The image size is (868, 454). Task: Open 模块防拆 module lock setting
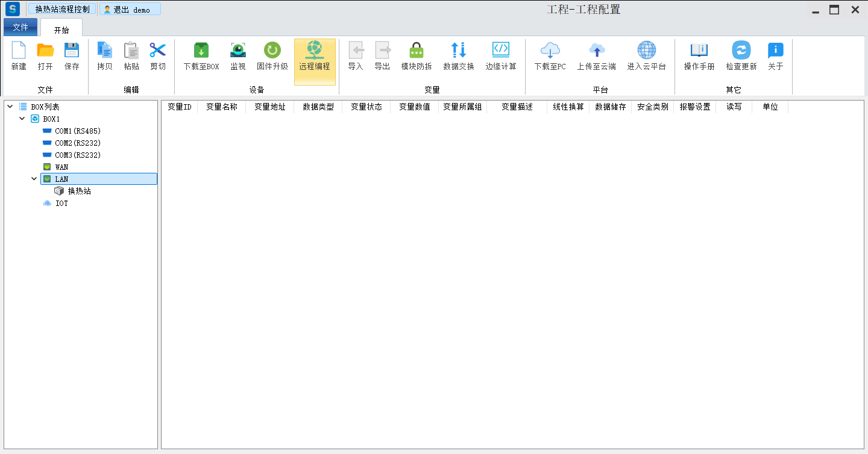417,51
